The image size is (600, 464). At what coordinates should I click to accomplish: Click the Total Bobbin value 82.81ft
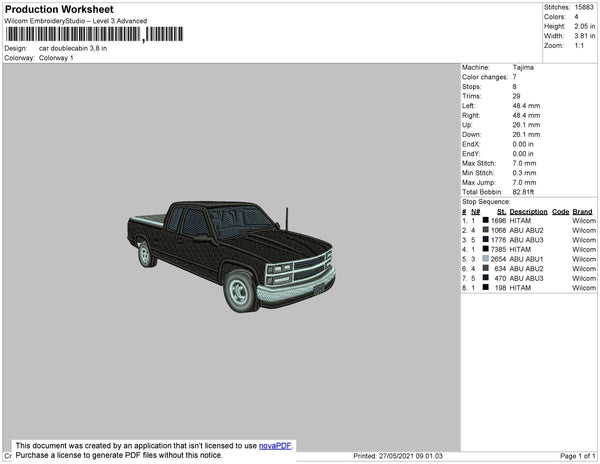point(523,192)
